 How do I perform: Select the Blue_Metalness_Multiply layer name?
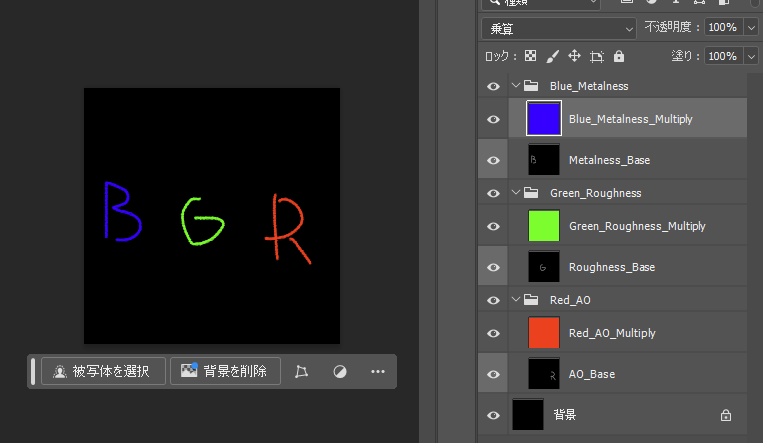click(630, 119)
